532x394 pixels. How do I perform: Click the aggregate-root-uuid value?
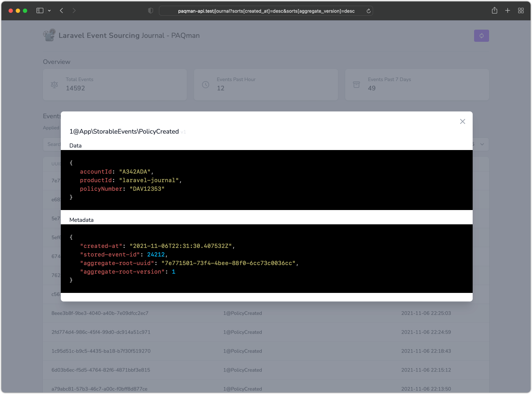(x=228, y=263)
